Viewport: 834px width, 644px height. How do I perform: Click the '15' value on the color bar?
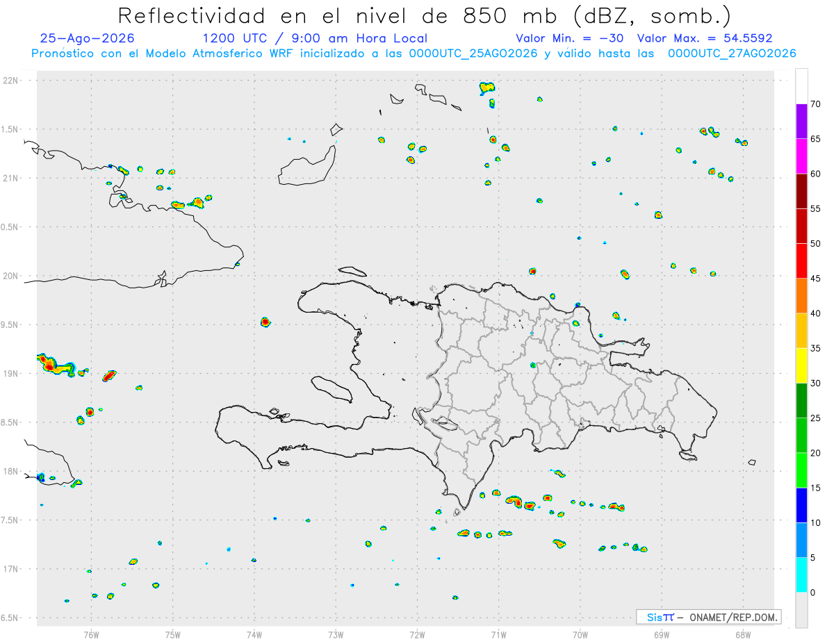point(815,488)
